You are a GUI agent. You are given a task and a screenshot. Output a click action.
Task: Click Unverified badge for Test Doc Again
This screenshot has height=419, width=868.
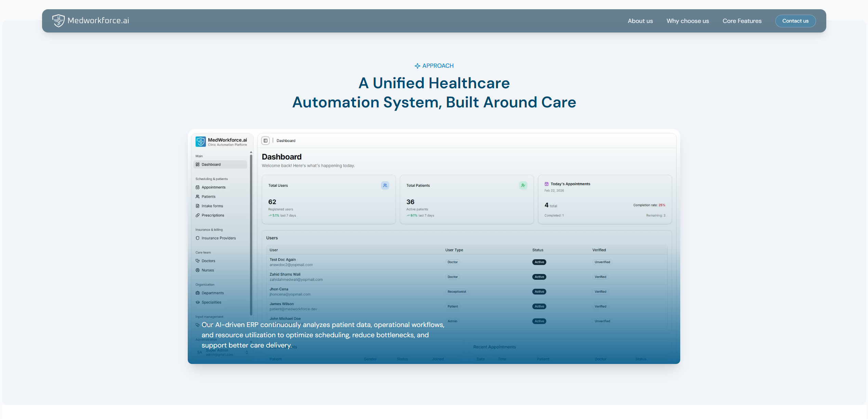point(602,262)
